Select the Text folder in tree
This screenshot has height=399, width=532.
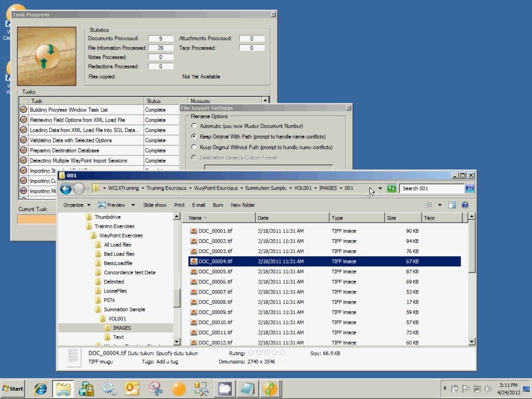[x=118, y=337]
